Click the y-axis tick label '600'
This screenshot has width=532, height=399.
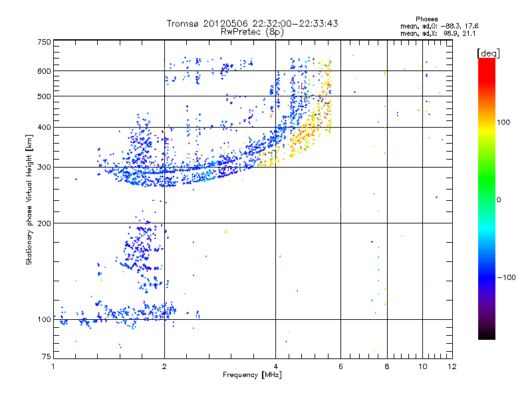[45, 71]
